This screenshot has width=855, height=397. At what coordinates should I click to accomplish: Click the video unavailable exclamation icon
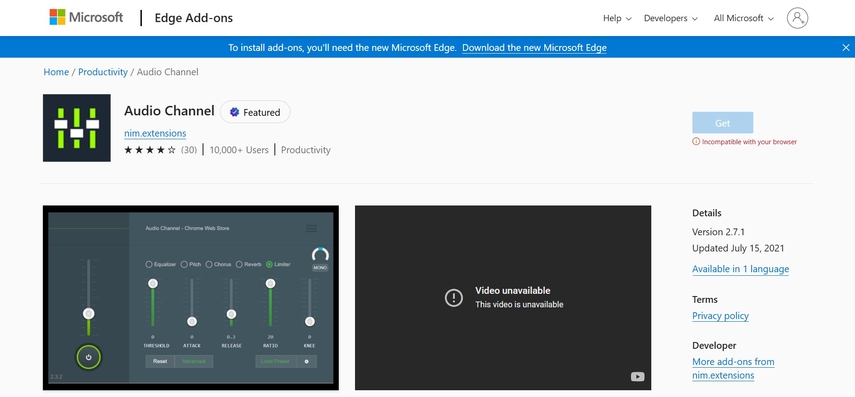454,297
